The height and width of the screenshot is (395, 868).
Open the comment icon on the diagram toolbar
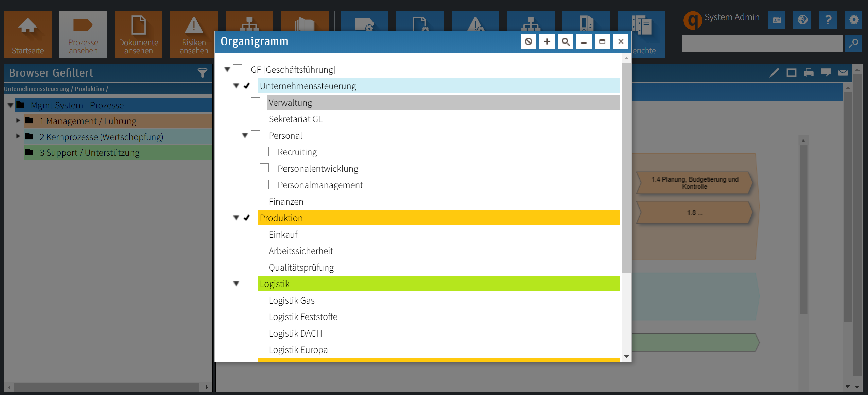[x=827, y=72]
